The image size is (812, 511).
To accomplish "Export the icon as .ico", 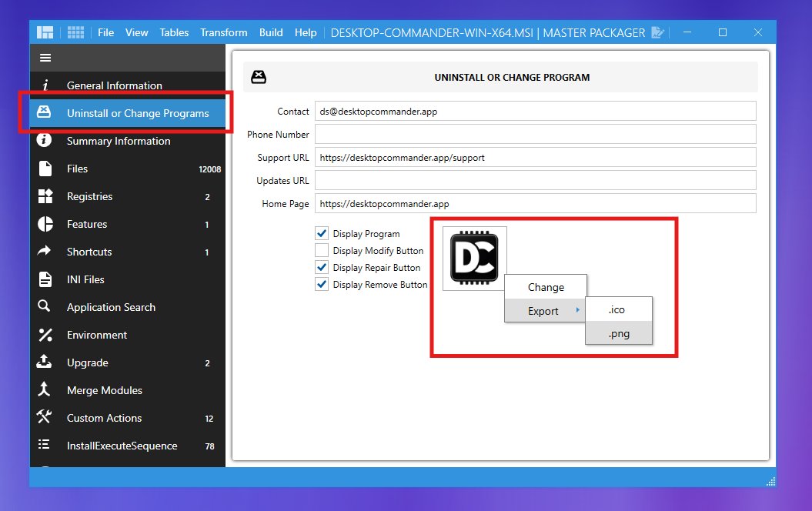I will click(x=618, y=309).
